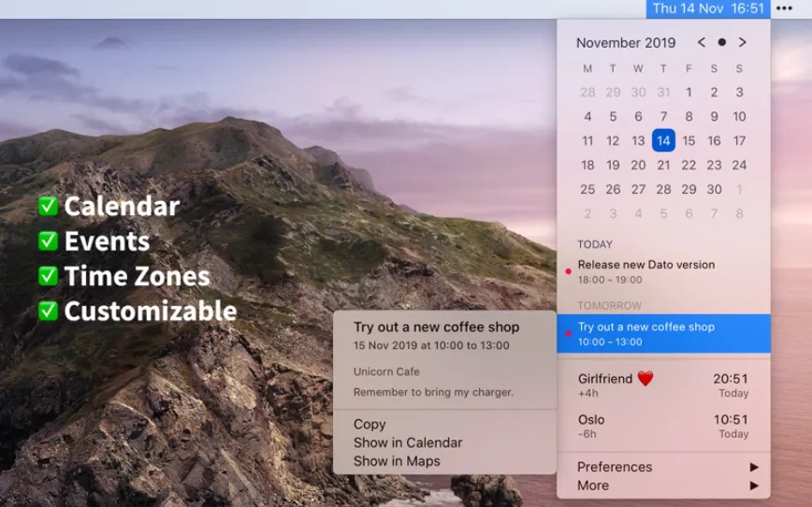Click the TOMORROW section header
The height and width of the screenshot is (507, 812).
(x=610, y=306)
